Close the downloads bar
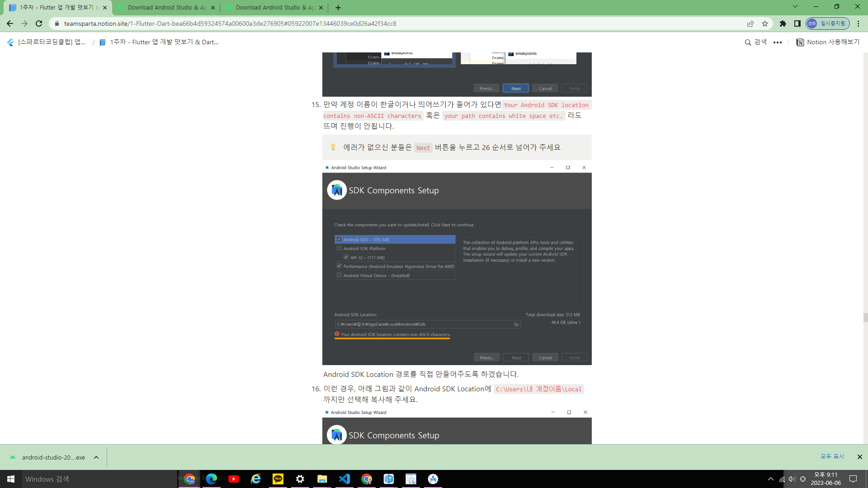 [860, 457]
